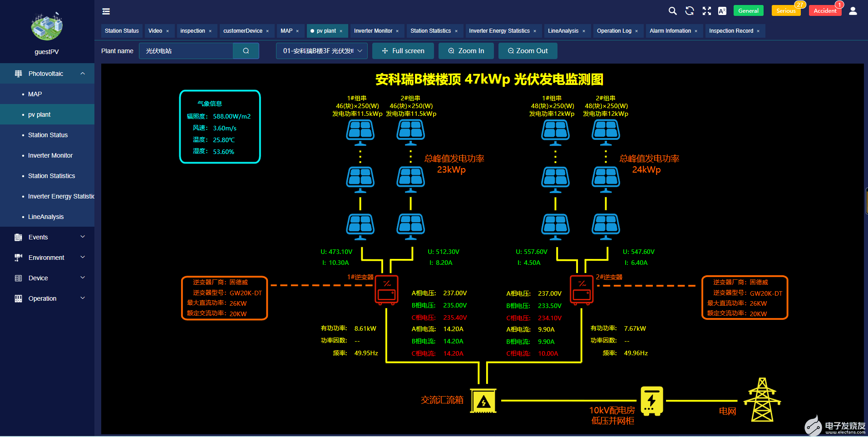Click the U: 557.60V string voltage
The width and height of the screenshot is (868, 437).
pos(532,252)
